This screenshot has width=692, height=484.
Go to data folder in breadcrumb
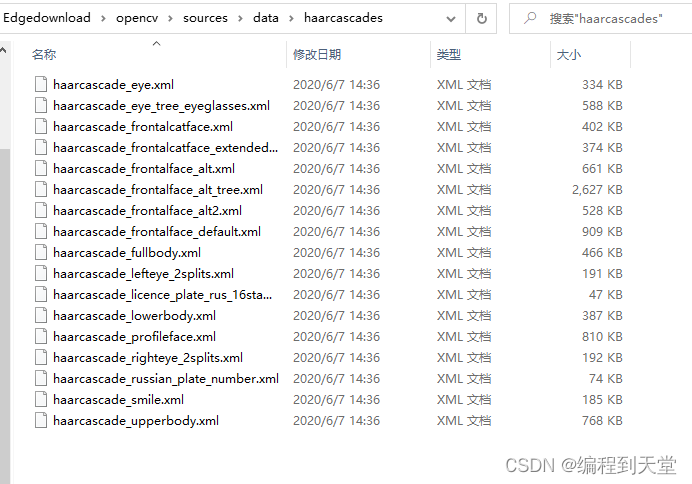(266, 18)
